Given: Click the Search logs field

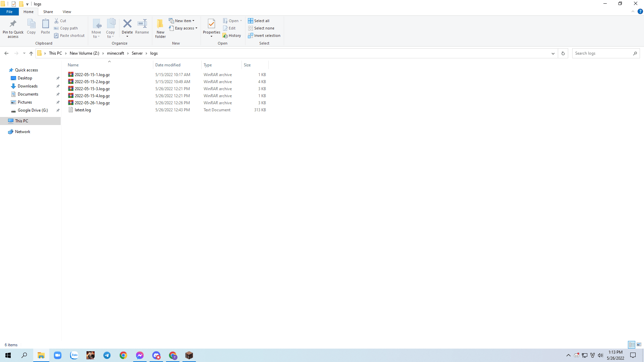Looking at the screenshot, I should click(x=602, y=53).
